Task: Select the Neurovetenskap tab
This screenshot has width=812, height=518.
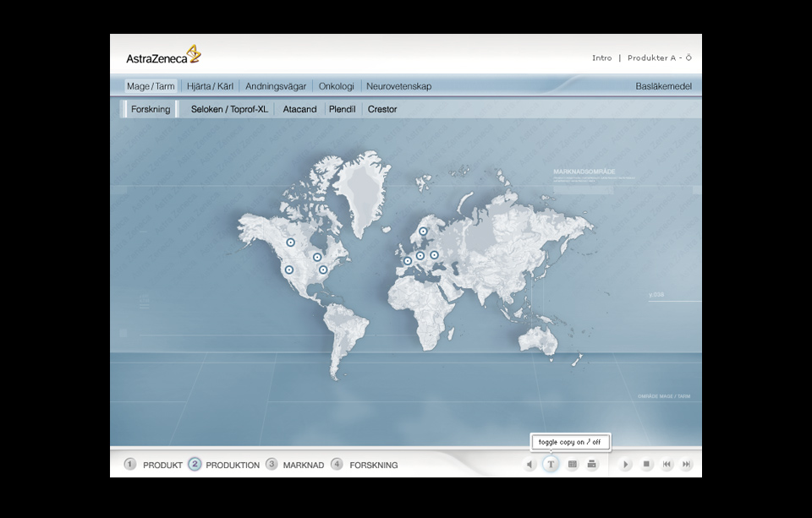Action: pyautogui.click(x=398, y=86)
